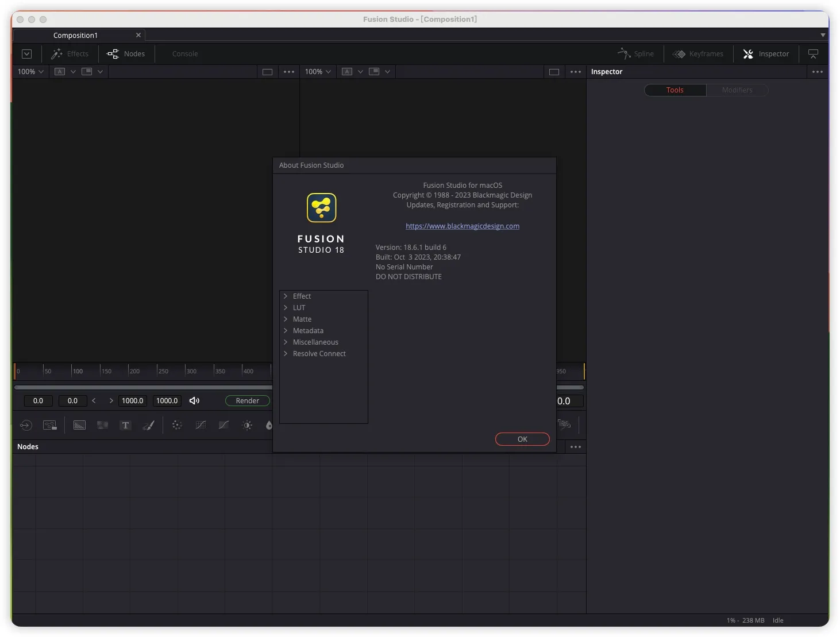
Task: Click the right viewer A buffer icon
Action: pyautogui.click(x=347, y=72)
